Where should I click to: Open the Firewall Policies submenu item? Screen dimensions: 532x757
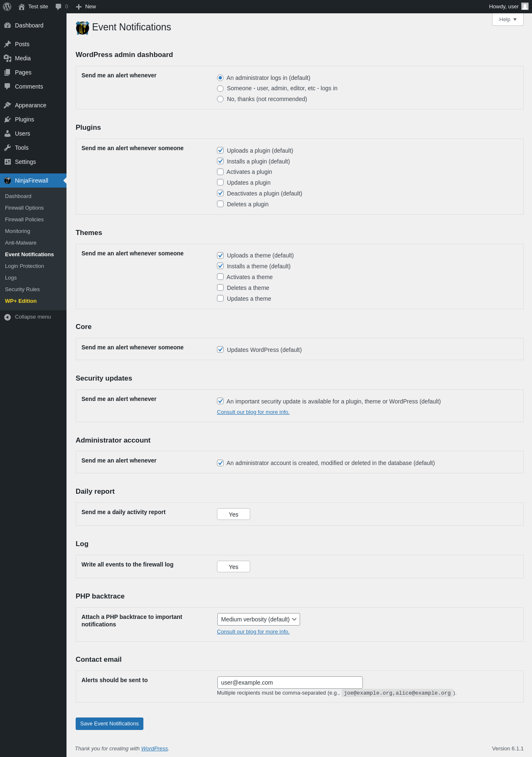pyautogui.click(x=24, y=220)
